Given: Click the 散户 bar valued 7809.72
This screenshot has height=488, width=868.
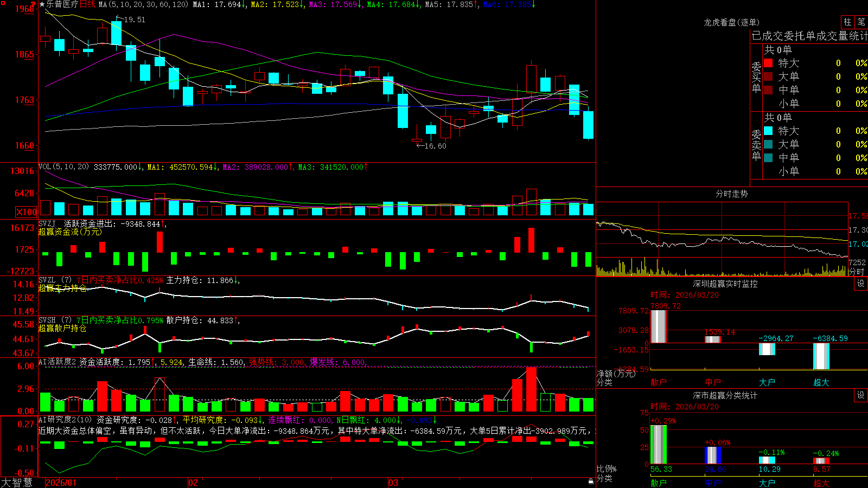Looking at the screenshot, I should pos(658,326).
